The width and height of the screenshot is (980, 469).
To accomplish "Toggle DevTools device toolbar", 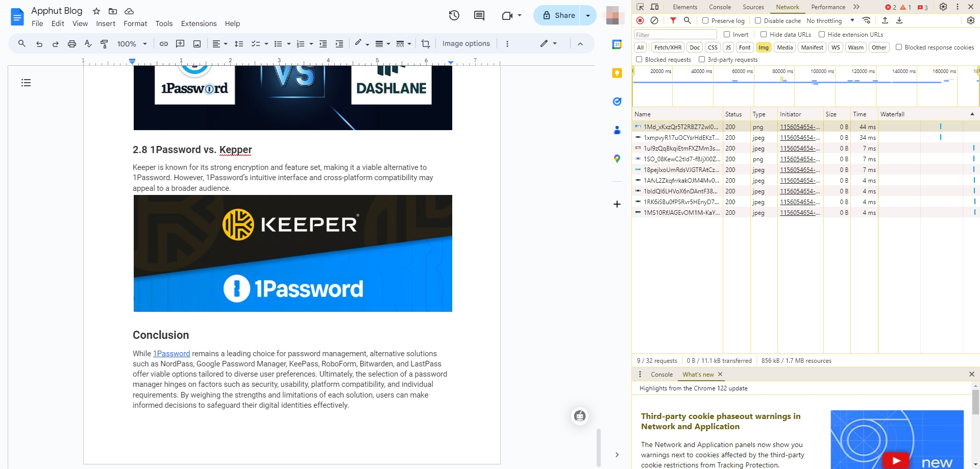I will tap(654, 7).
